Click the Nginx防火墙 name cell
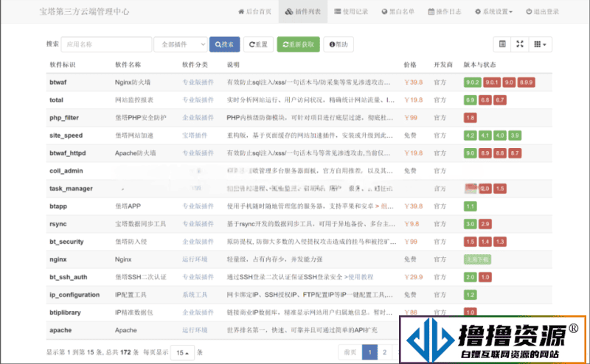The image size is (590, 364). pyautogui.click(x=133, y=83)
